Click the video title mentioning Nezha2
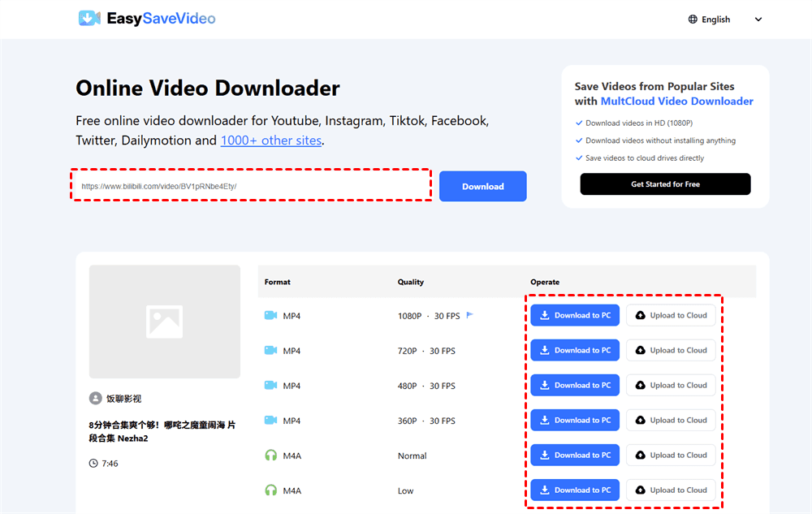This screenshot has height=514, width=812. [x=162, y=432]
